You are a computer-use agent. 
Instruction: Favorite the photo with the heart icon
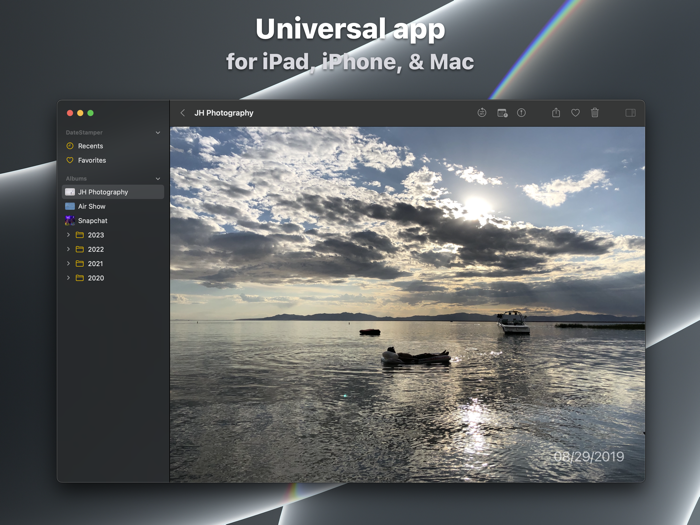tap(575, 113)
